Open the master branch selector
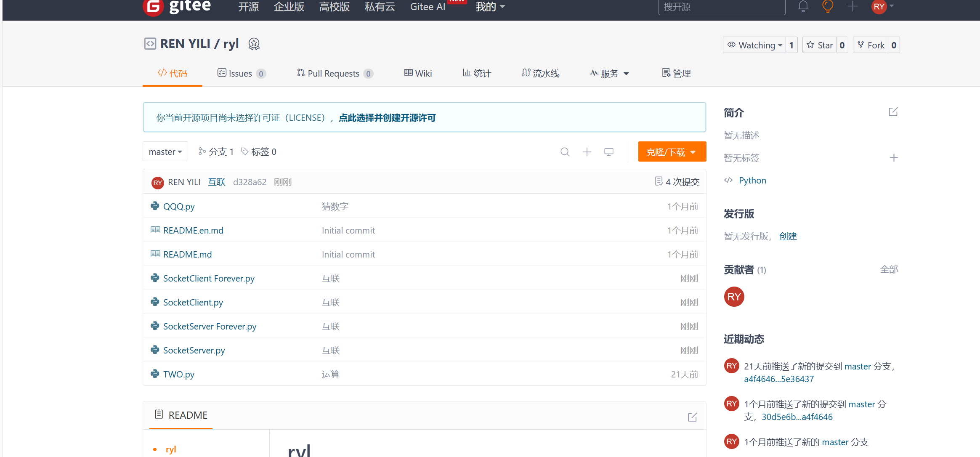The height and width of the screenshot is (457, 980). tap(165, 151)
